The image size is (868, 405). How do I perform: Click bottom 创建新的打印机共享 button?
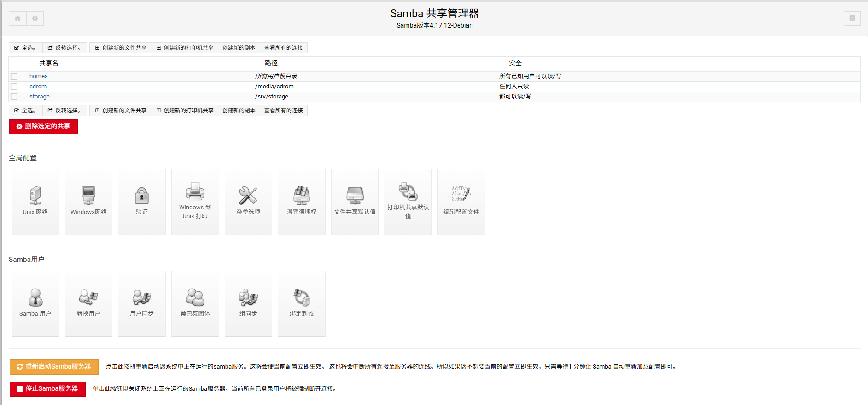[x=185, y=110]
